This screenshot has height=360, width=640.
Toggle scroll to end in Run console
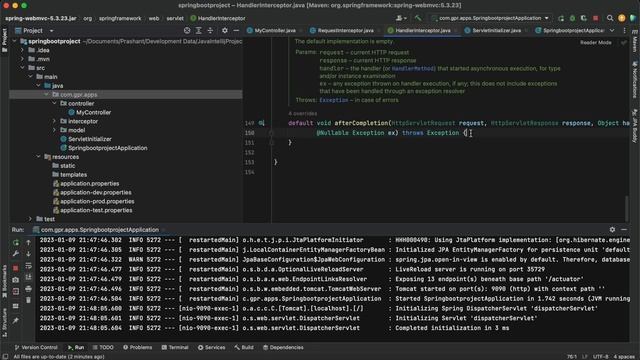click(x=28, y=277)
